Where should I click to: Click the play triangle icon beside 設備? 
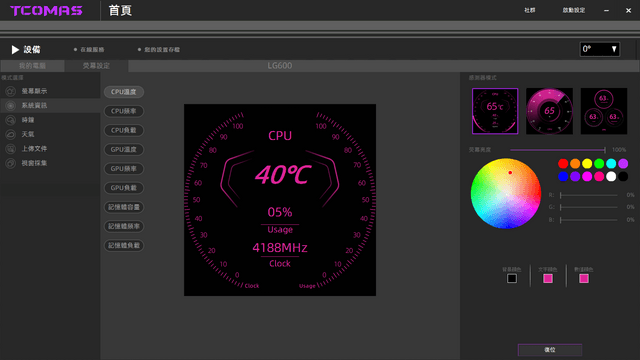15,50
